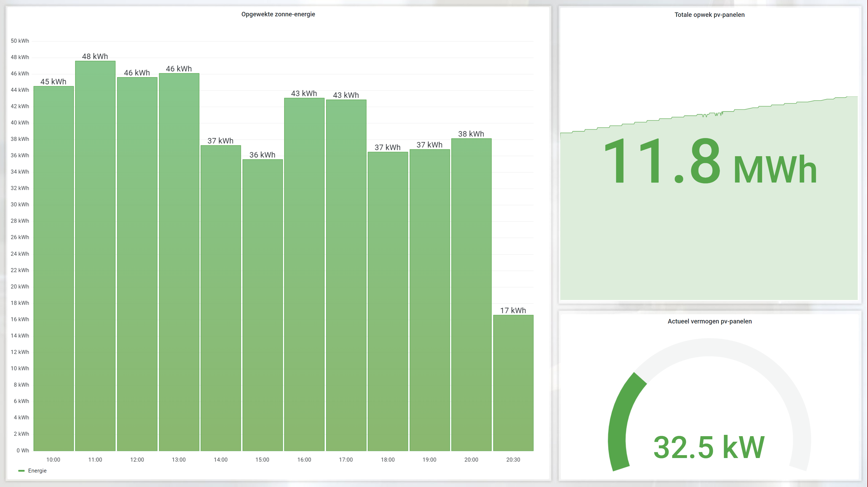
Task: Select the 17 kWh bar at 20:30
Action: tap(513, 383)
